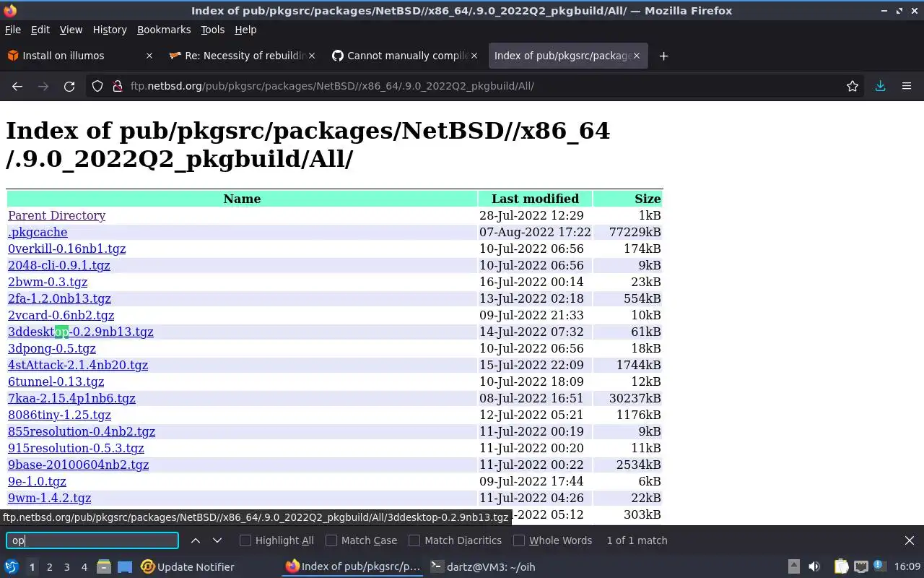Click the show desktop taskbar icon

tap(125, 567)
